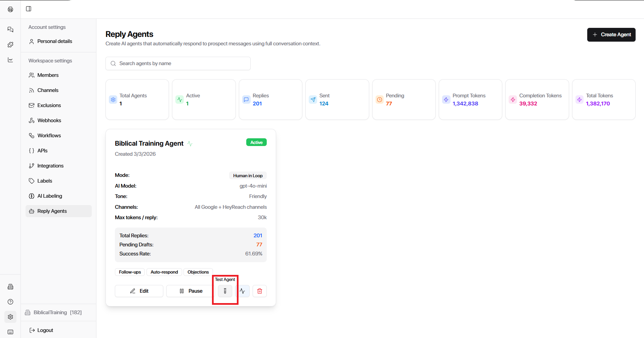Click the green Active status badge
The image size is (644, 338).
click(256, 142)
